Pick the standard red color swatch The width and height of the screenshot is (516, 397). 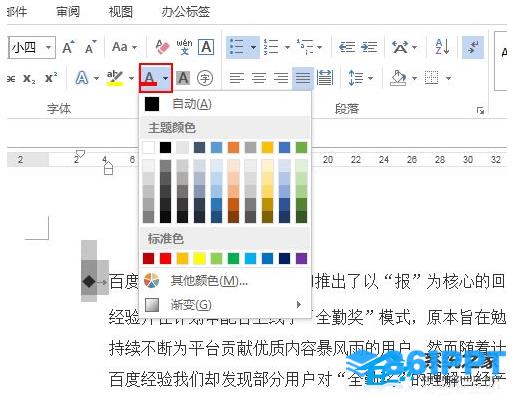166,258
